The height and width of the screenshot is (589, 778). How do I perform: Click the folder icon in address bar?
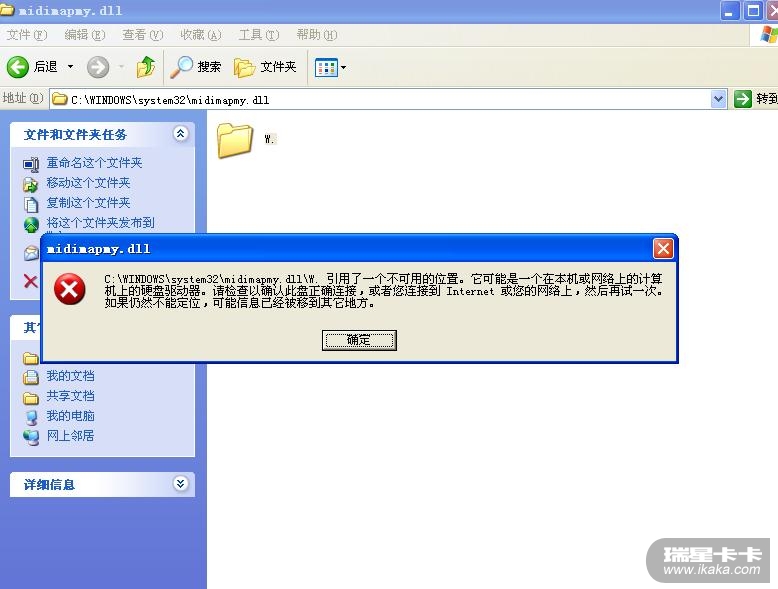(60, 99)
